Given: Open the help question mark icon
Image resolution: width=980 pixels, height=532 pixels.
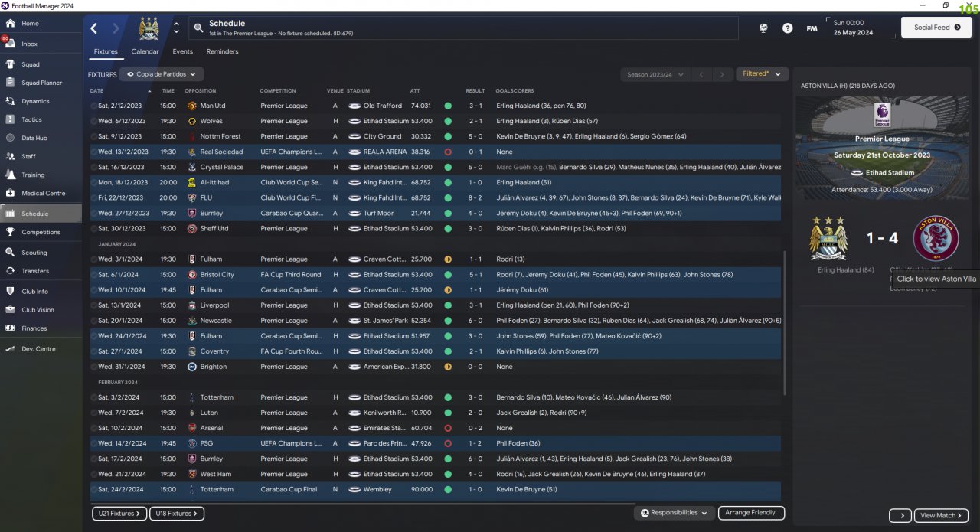Looking at the screenshot, I should point(788,28).
